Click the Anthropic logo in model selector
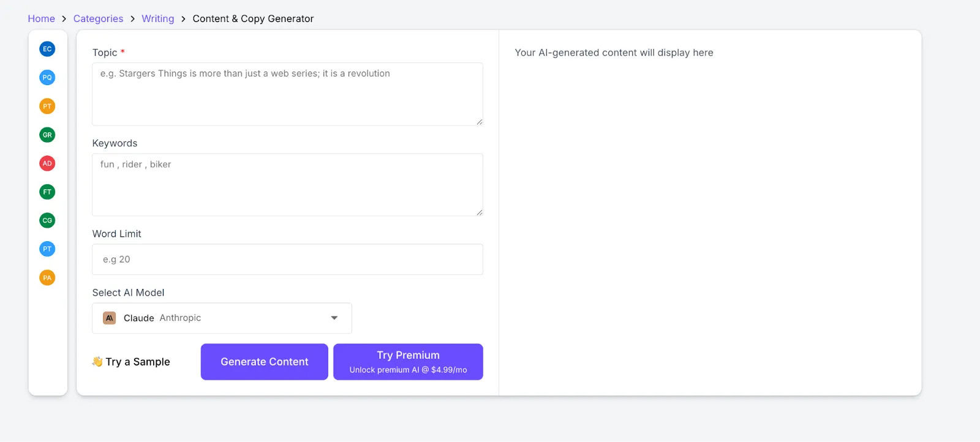 point(110,318)
